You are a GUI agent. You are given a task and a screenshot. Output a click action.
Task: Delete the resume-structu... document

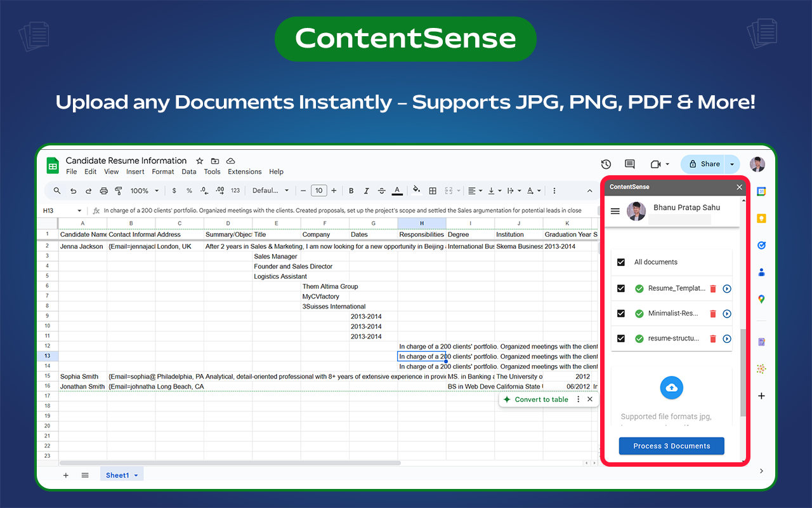(x=713, y=338)
